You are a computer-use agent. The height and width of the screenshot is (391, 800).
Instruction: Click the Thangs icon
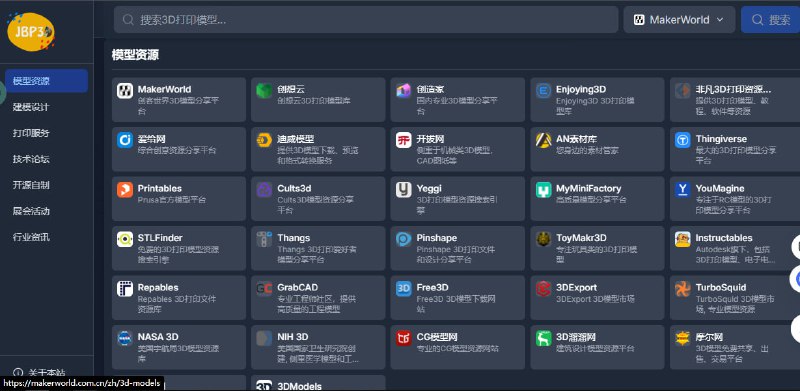(264, 239)
